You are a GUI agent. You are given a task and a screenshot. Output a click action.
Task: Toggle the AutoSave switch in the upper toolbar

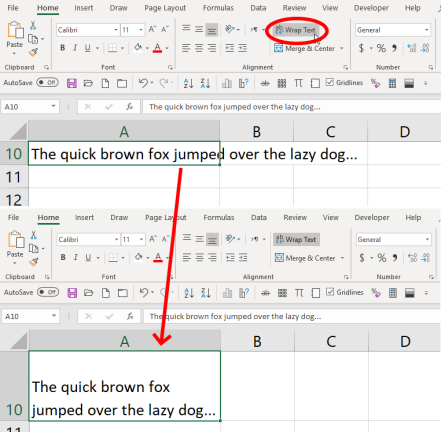[47, 82]
